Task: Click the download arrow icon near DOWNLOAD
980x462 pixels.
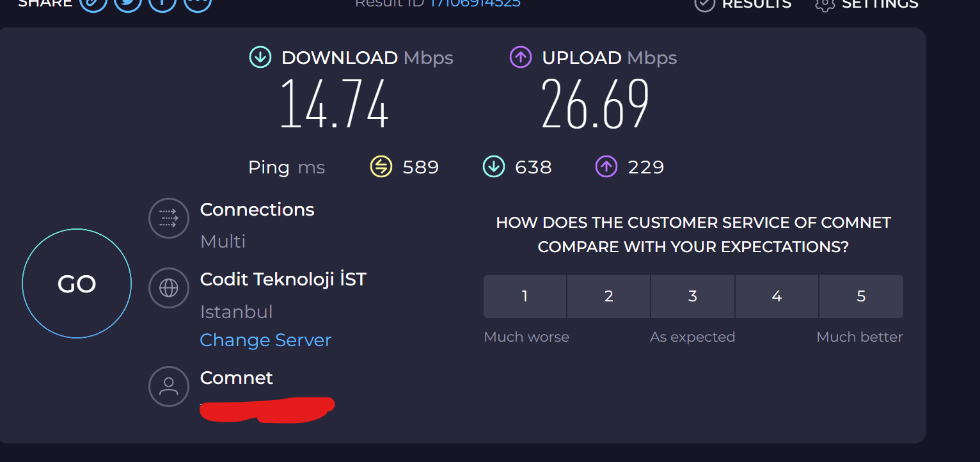Action: [260, 58]
